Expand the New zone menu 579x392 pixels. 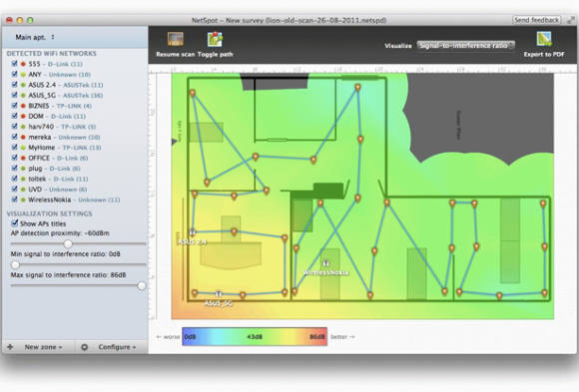[43, 347]
